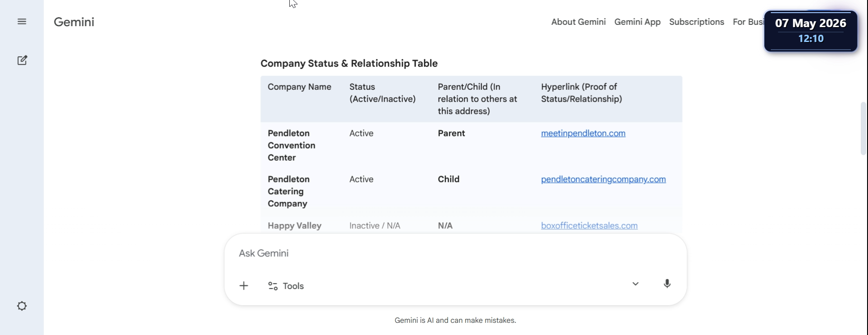
Task: Select the Company Status & Relationship Table heading
Action: (349, 64)
